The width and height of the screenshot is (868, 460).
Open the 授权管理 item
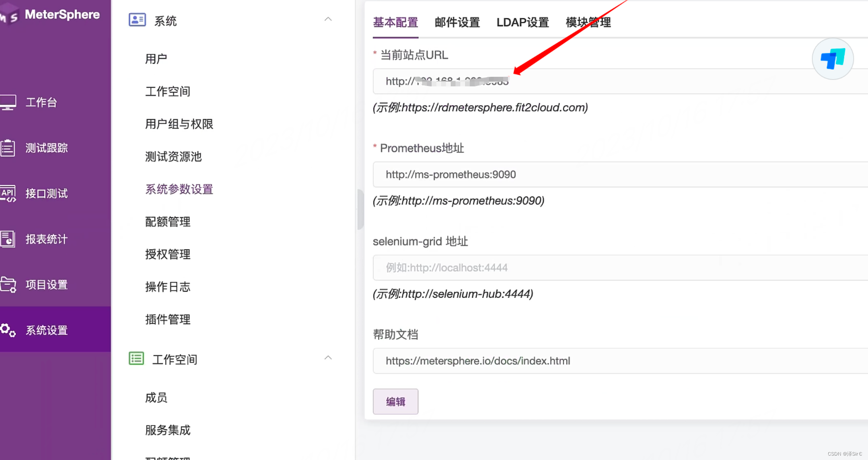(x=167, y=254)
